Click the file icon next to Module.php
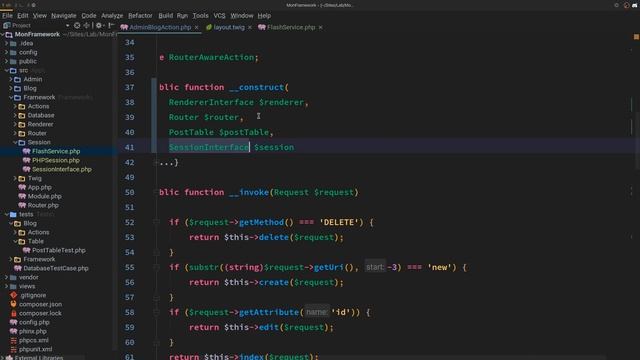The height and width of the screenshot is (360, 640). [22, 196]
